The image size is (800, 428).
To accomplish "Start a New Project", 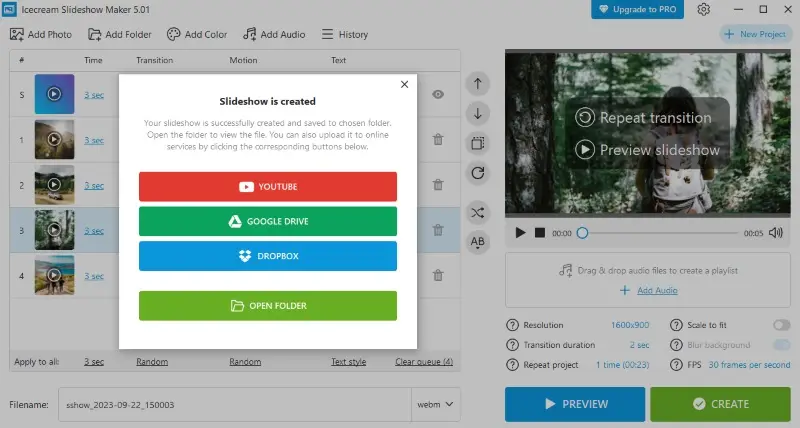I will (755, 34).
